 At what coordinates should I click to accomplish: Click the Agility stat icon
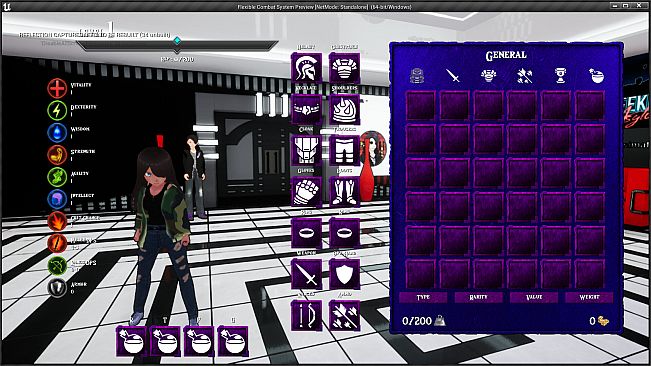(57, 177)
